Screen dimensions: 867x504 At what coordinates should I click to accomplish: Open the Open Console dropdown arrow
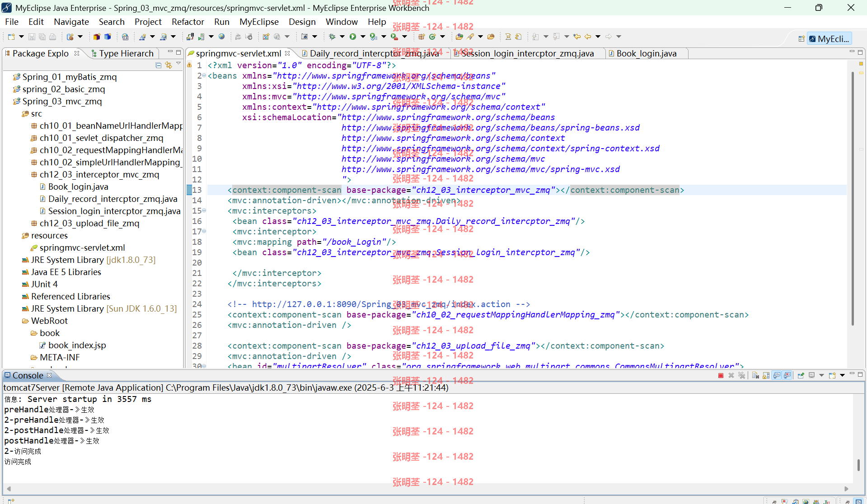click(842, 376)
